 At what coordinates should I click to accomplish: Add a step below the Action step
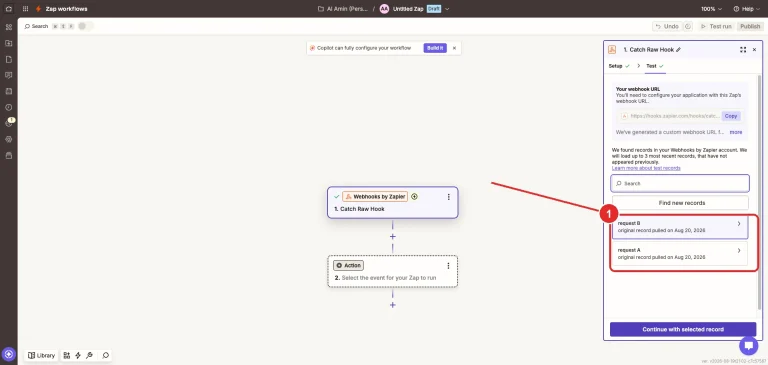click(x=392, y=305)
